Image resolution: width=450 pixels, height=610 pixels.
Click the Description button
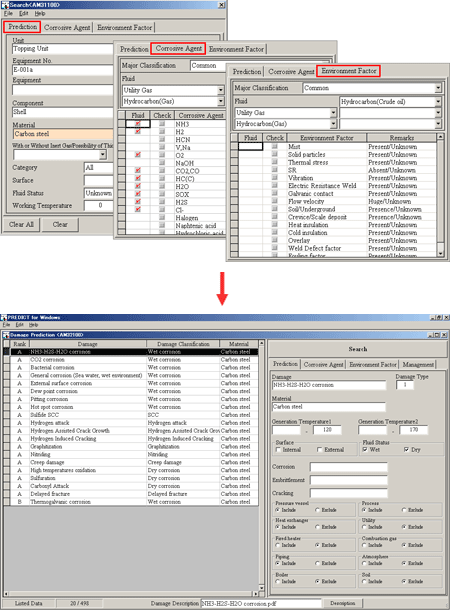[343, 603]
